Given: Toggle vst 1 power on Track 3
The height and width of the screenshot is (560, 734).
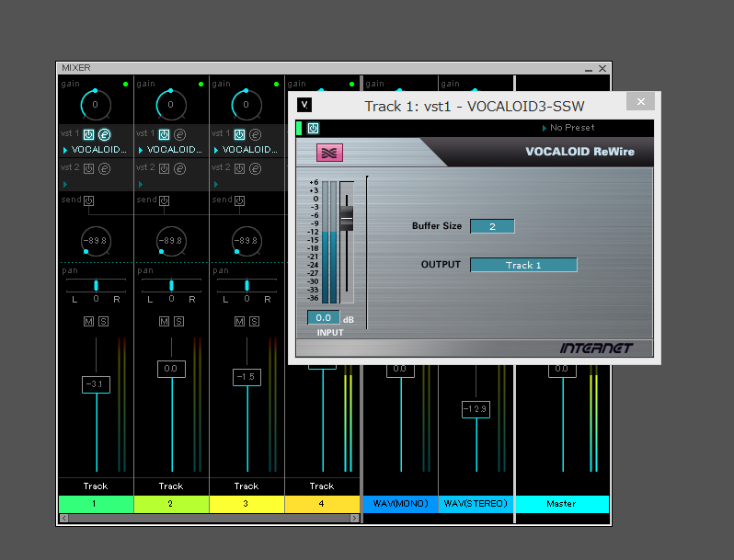Looking at the screenshot, I should pyautogui.click(x=239, y=135).
